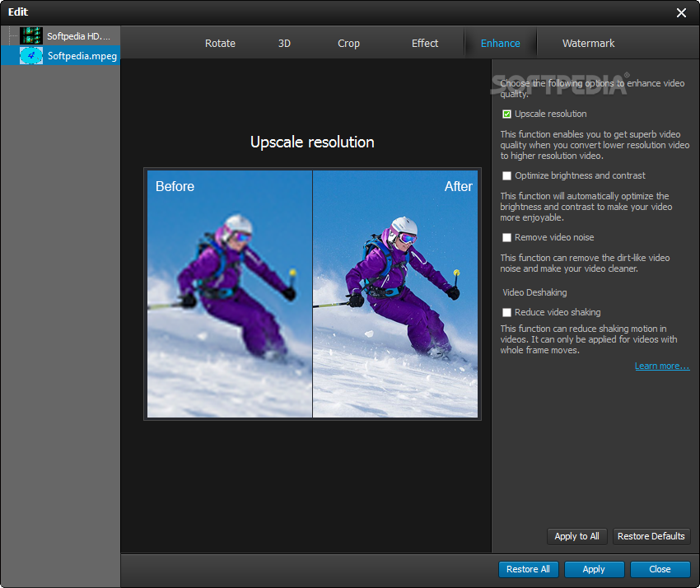The image size is (700, 588).
Task: Open the Crop tab
Action: coord(348,44)
